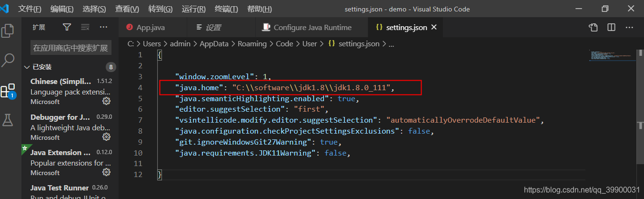Click "java.semanticHighlighting.enabled" key
The image size is (644, 199).
tap(252, 98)
